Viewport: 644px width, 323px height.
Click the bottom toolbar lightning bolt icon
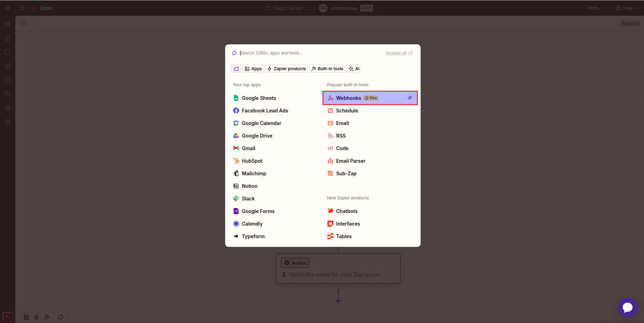(36, 317)
